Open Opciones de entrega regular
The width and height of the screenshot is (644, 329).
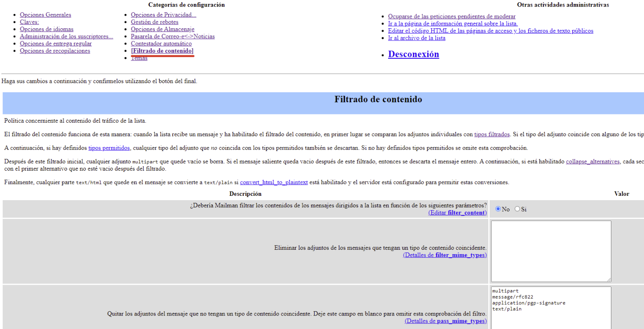(56, 44)
